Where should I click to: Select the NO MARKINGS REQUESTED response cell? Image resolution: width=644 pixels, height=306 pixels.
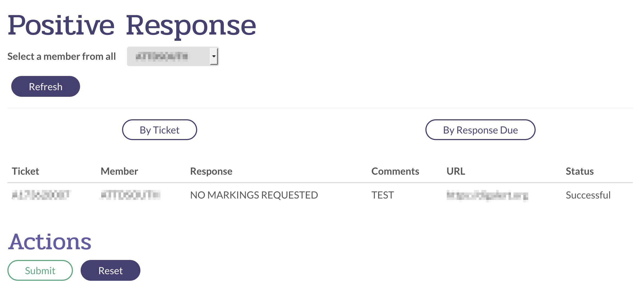[254, 195]
